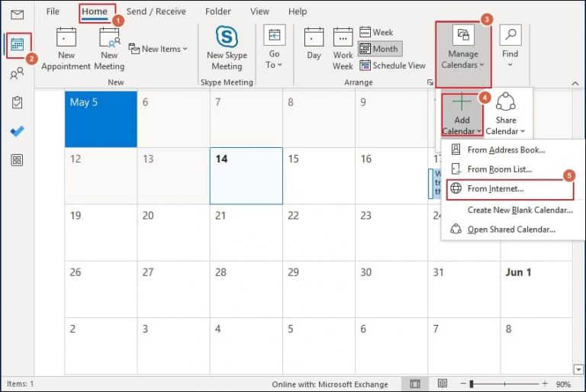Click scrollbar down arrow
Viewport: 586px width, 392px height.
tap(578, 370)
